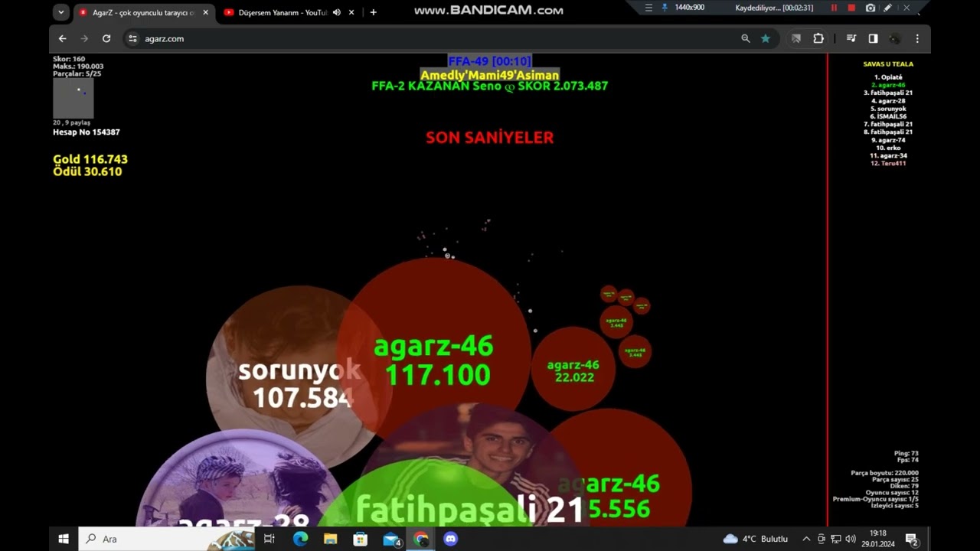Open the Bandicam hamburger menu
The width and height of the screenshot is (980, 551).
point(648,8)
